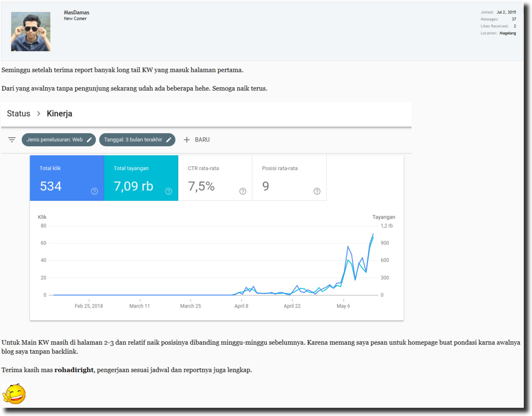
Task: Open the filter list icon
Action: coord(12,140)
